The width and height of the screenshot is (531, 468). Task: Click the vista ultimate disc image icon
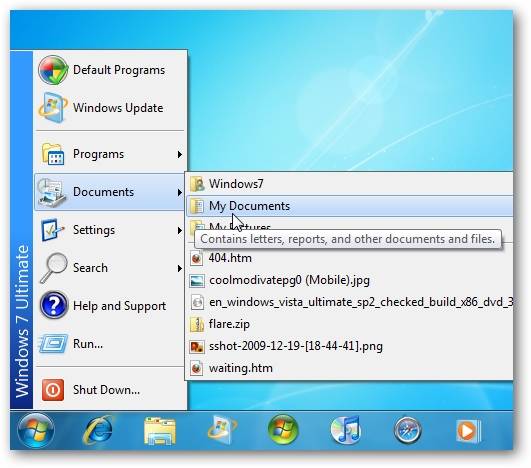(x=197, y=302)
